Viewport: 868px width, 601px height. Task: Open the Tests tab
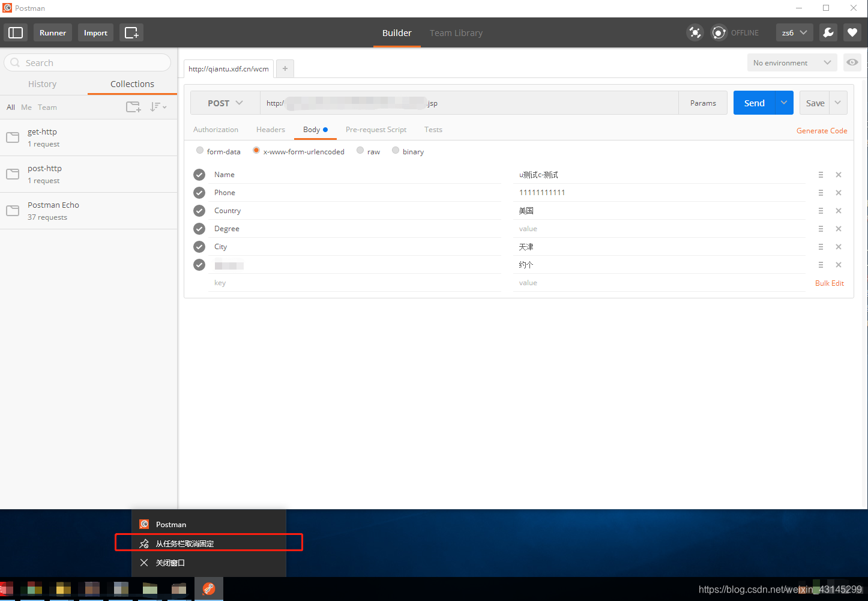coord(433,130)
